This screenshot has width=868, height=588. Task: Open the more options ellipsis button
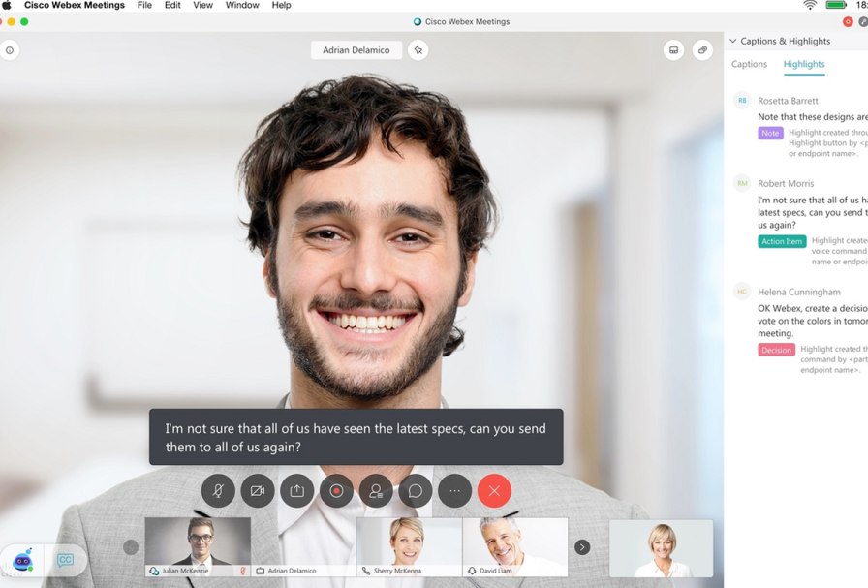tap(454, 491)
